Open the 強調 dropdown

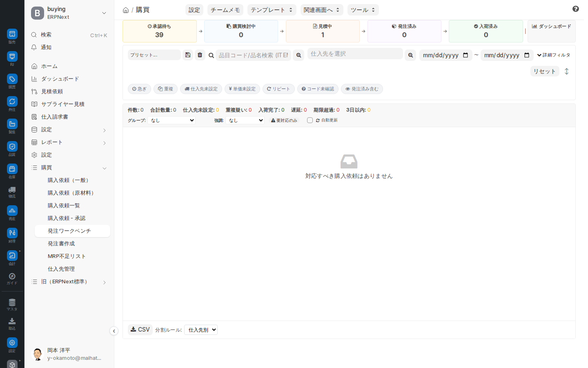[245, 120]
